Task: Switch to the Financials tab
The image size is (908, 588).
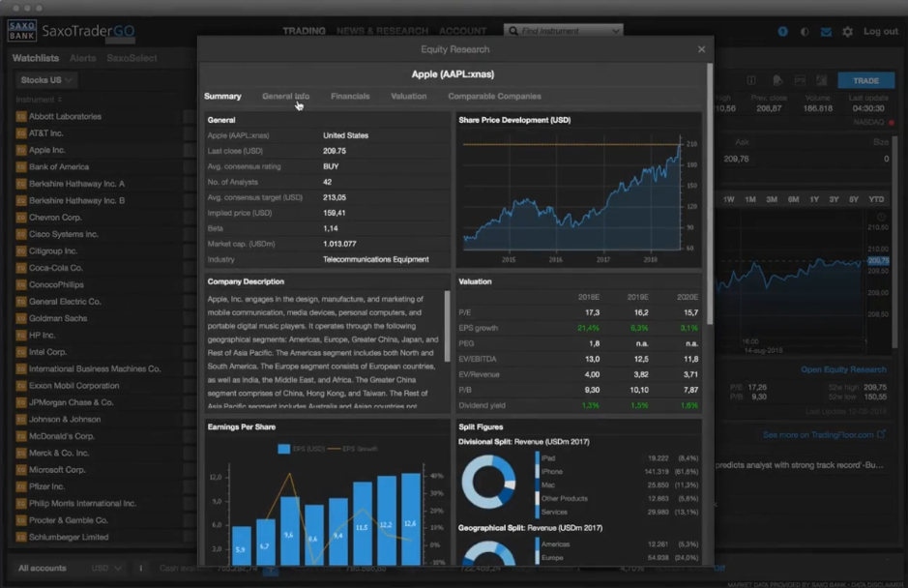Action: [x=350, y=96]
